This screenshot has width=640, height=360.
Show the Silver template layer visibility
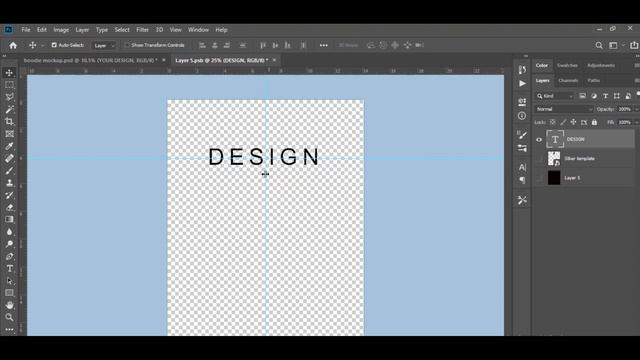pyautogui.click(x=539, y=159)
